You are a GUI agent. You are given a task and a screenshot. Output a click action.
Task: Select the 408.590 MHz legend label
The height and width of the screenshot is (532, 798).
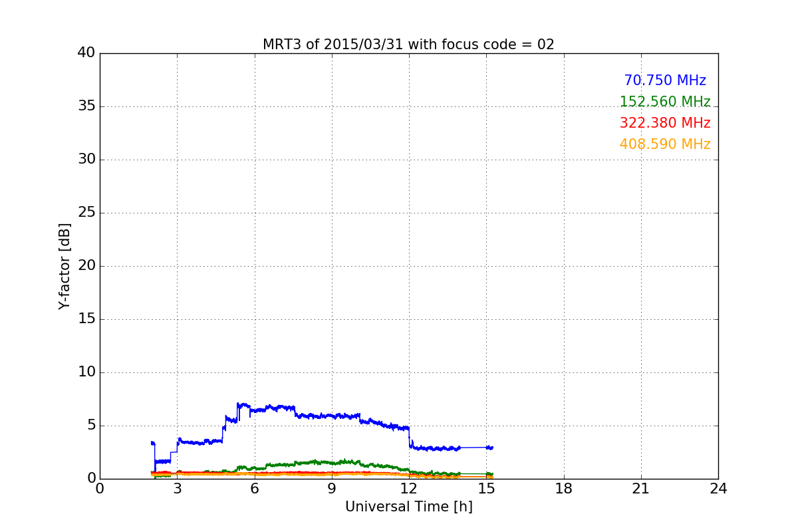pos(665,144)
